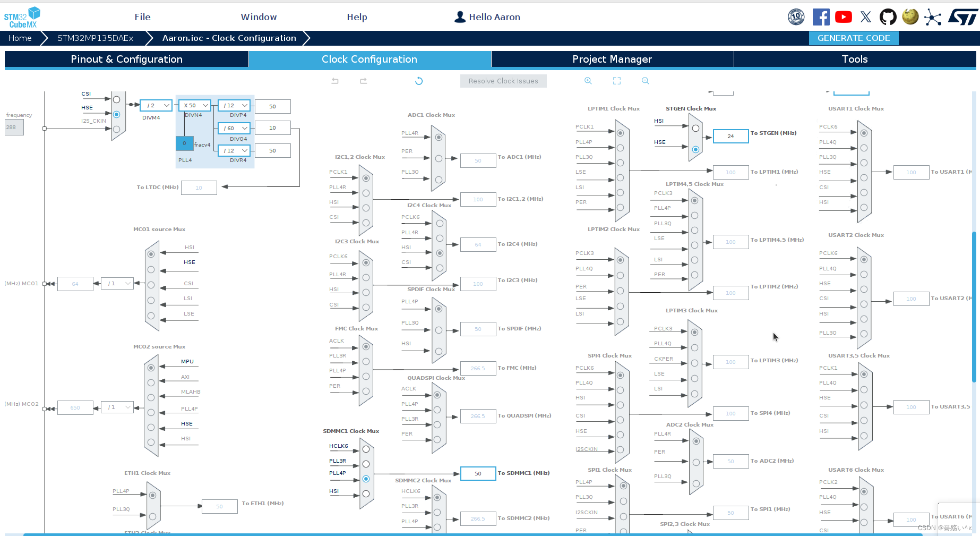Select HSI in STGEN Clock Mux
The height and width of the screenshot is (536, 980).
(x=695, y=128)
